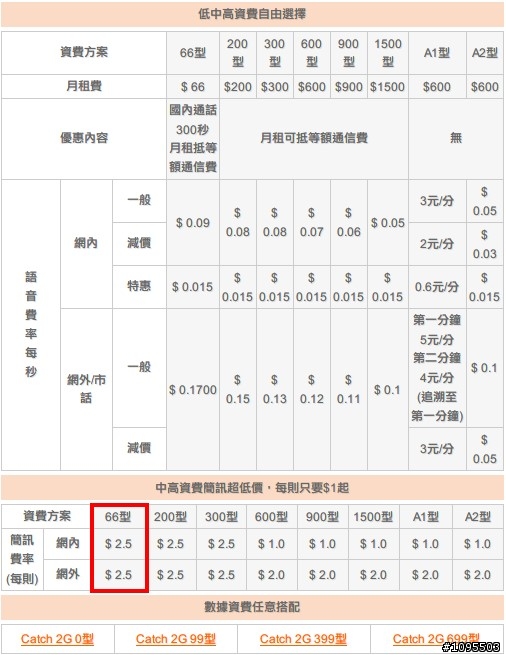Click the 低中高資費自由選擇 header
Screen dimensions: 506x655
tap(252, 14)
